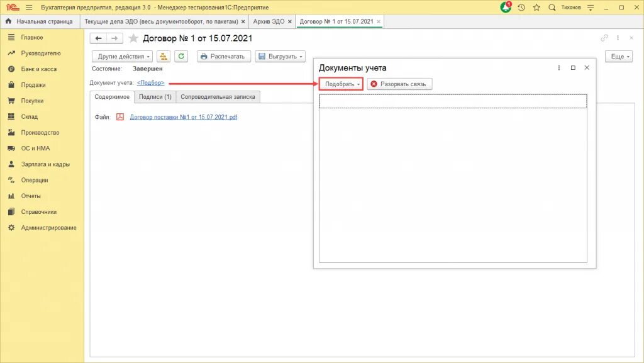Open the document form more options dots
This screenshot has width=644, height=363.
[x=618, y=38]
